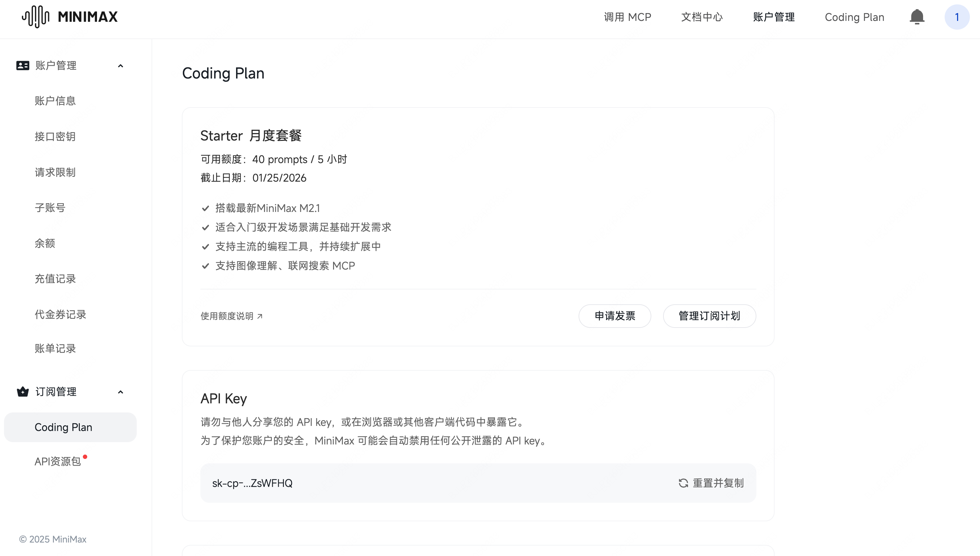Collapse the 账户管理 sidebar section
980x556 pixels.
(x=121, y=66)
